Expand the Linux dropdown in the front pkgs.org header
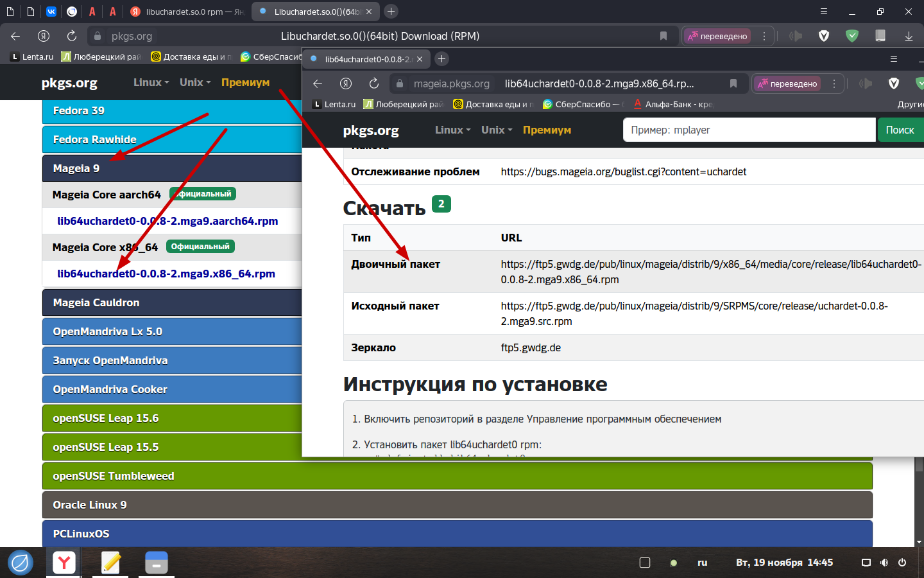 [x=453, y=130]
